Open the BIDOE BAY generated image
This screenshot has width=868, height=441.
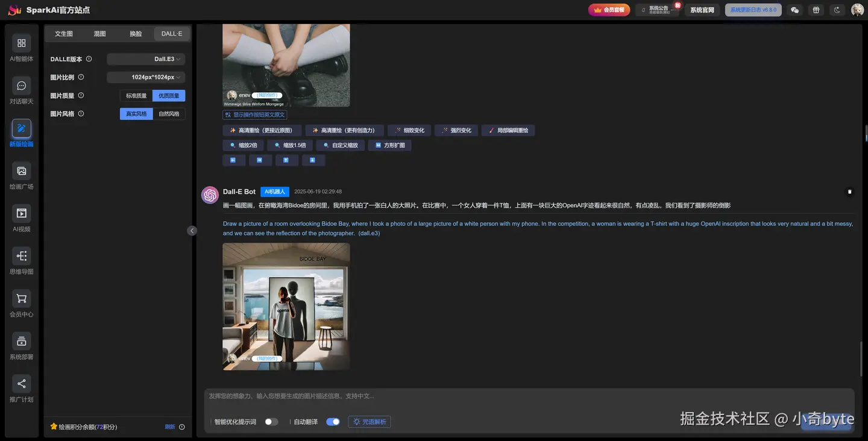click(x=286, y=307)
